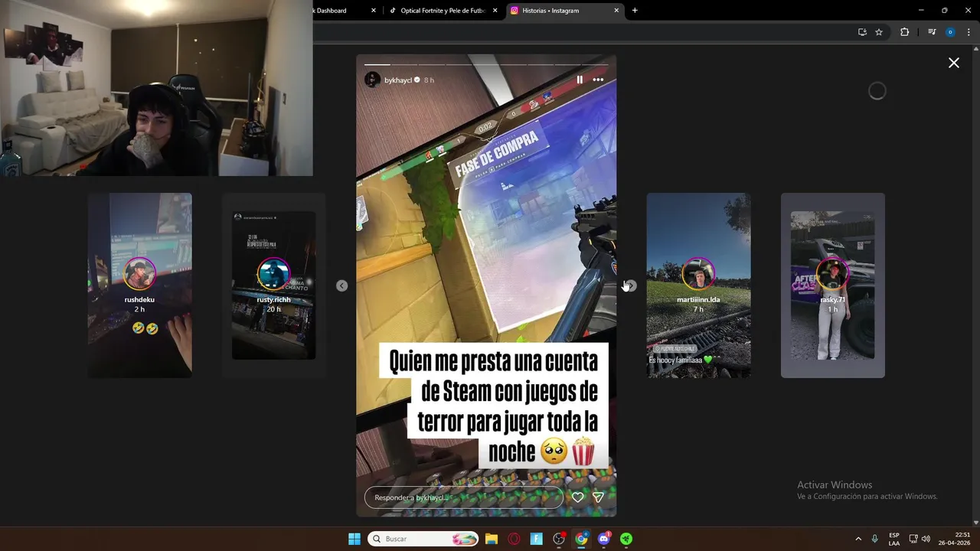Advance to the next story arrow
The height and width of the screenshot is (551, 980).
pos(630,285)
